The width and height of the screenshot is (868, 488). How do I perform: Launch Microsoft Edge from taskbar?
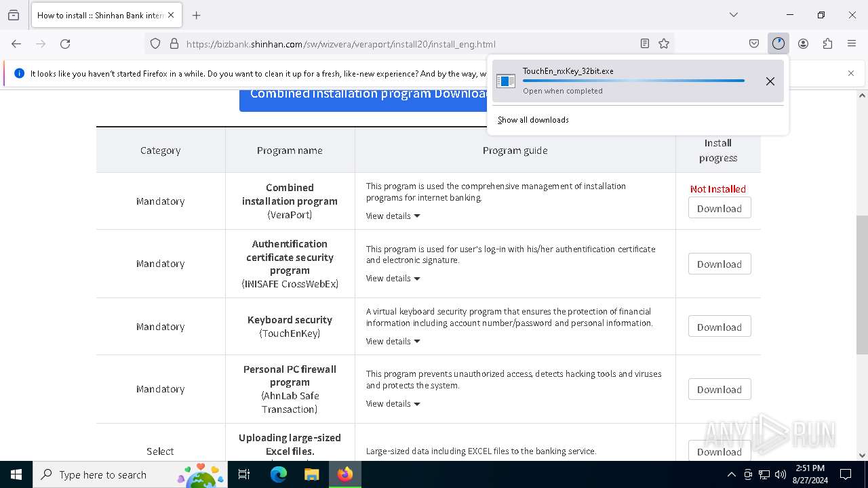click(278, 474)
